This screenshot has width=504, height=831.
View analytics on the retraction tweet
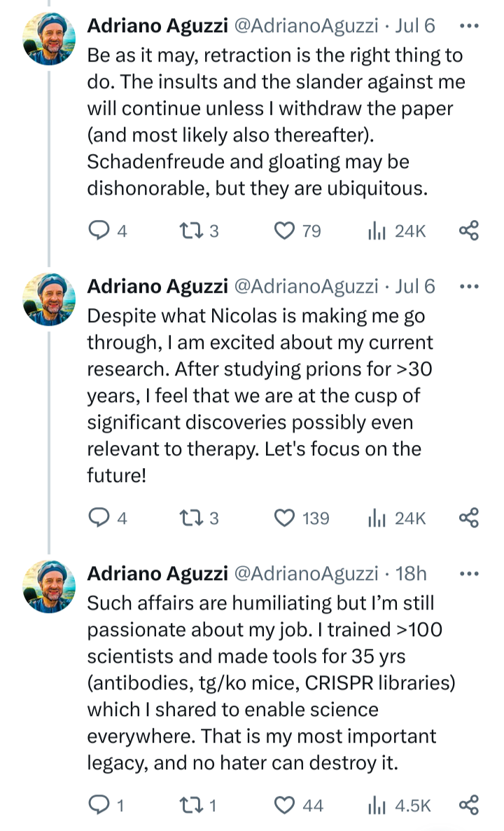378,231
